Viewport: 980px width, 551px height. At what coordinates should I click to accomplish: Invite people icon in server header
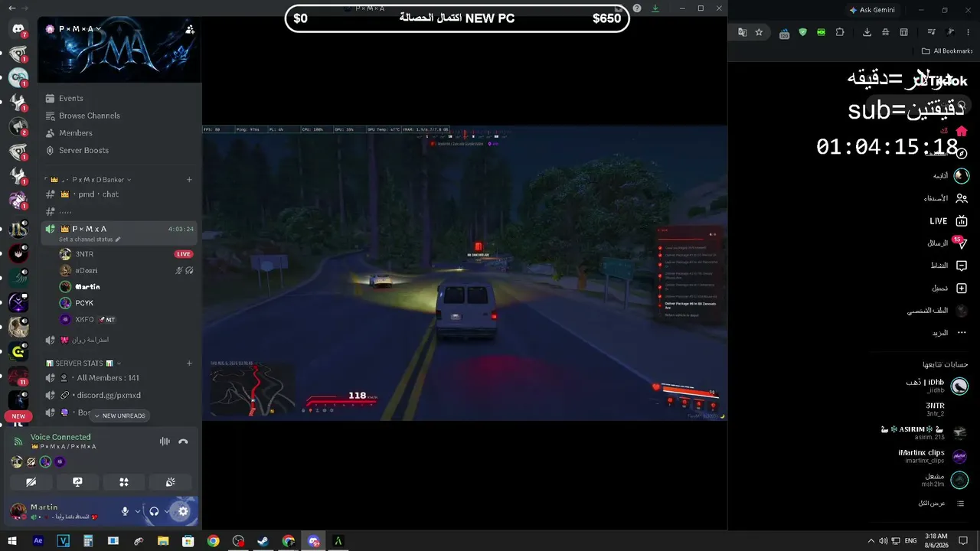click(x=190, y=29)
